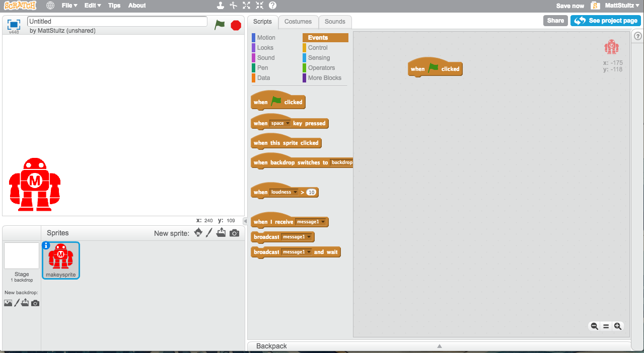Image resolution: width=644 pixels, height=353 pixels.
Task: Select the Events block category
Action: pos(325,38)
